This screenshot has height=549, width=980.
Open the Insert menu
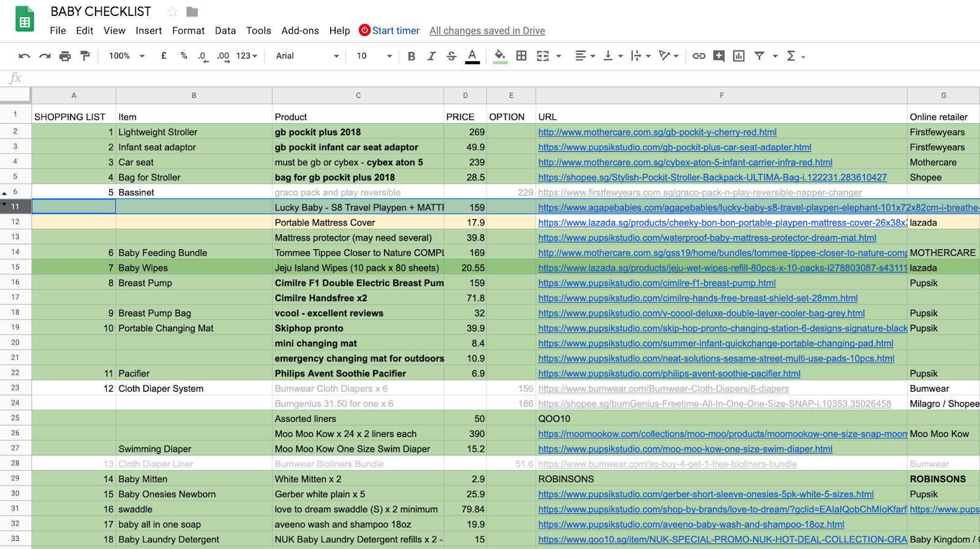click(149, 31)
